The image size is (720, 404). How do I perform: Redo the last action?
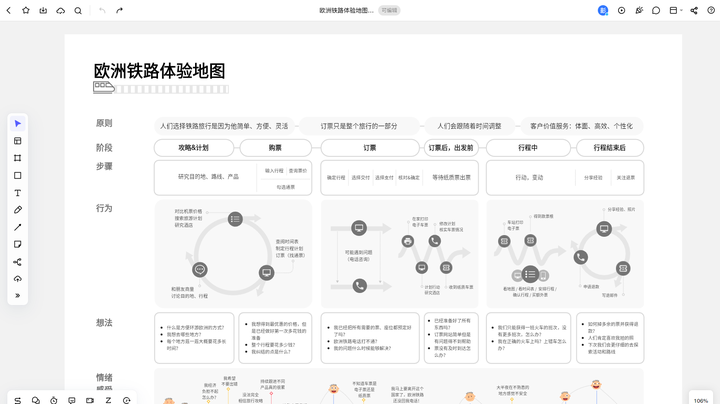pos(119,10)
